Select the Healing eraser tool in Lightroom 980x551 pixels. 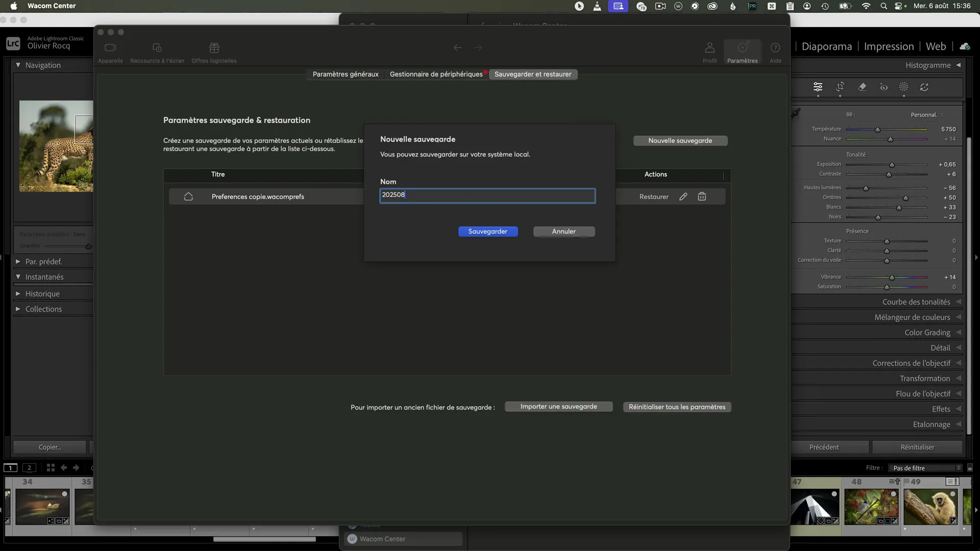[862, 87]
